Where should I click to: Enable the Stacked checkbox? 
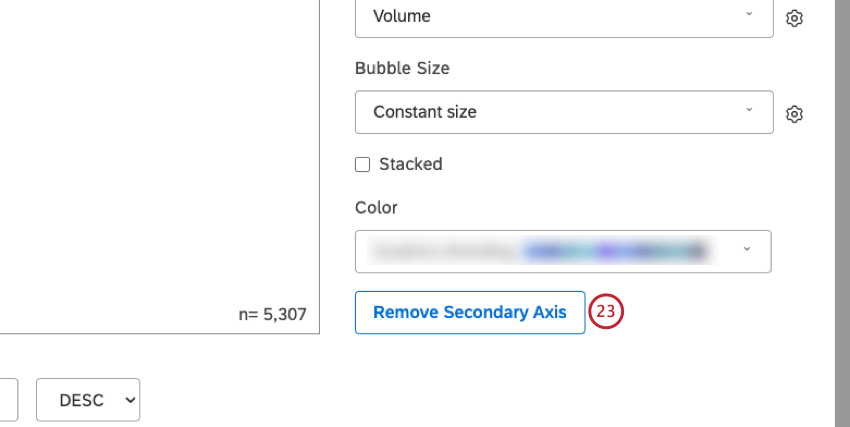362,164
